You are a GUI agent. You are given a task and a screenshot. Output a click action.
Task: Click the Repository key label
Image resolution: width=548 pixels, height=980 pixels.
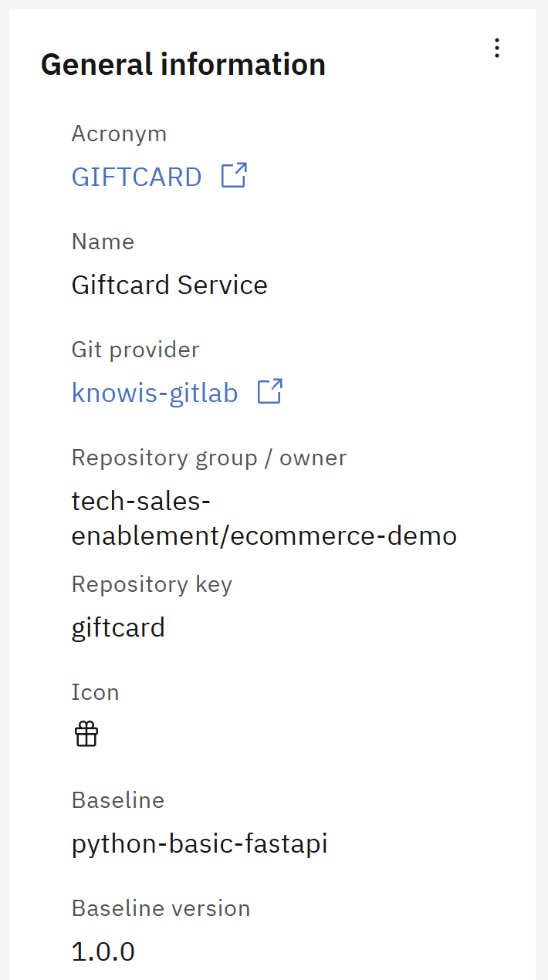152,584
